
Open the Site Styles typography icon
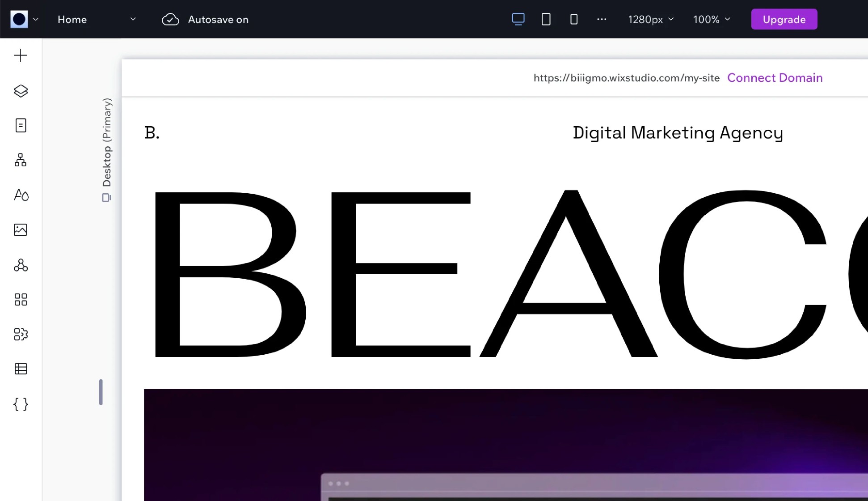point(21,195)
